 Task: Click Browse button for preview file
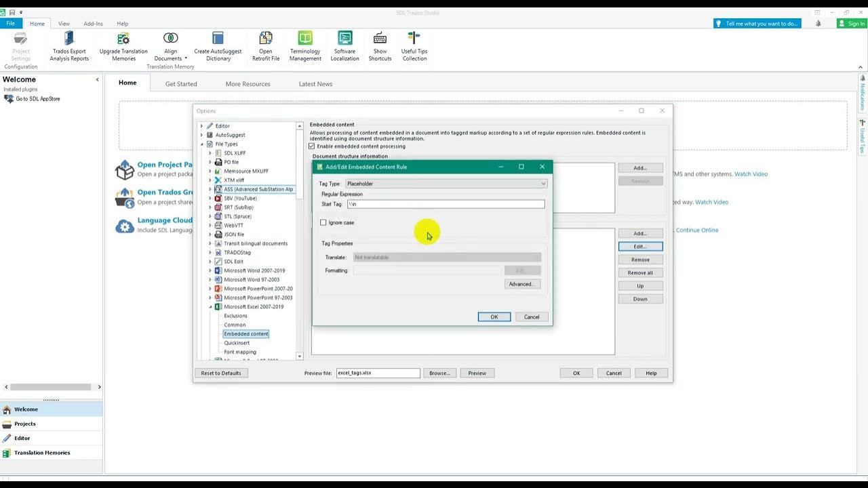(x=439, y=373)
